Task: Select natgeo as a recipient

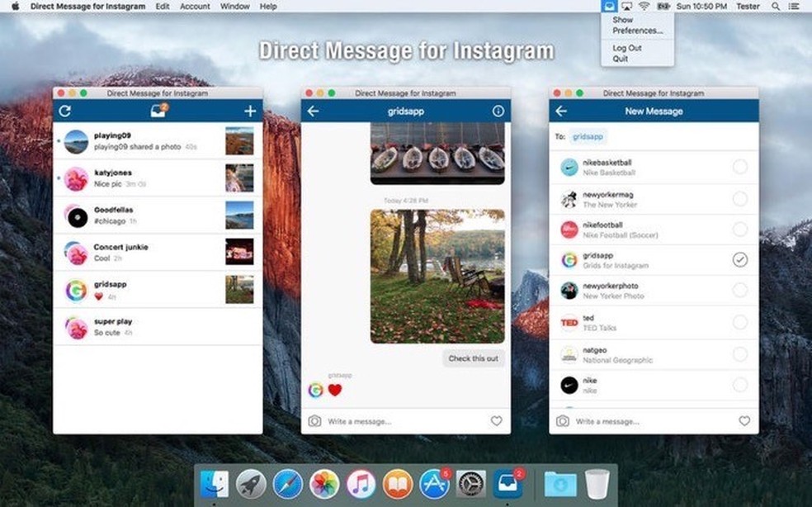Action: point(740,354)
